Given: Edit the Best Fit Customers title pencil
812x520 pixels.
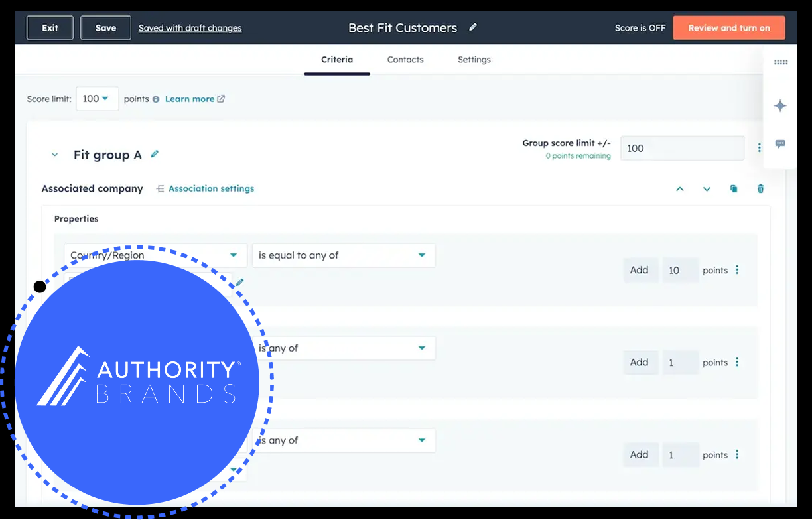Looking at the screenshot, I should 473,27.
